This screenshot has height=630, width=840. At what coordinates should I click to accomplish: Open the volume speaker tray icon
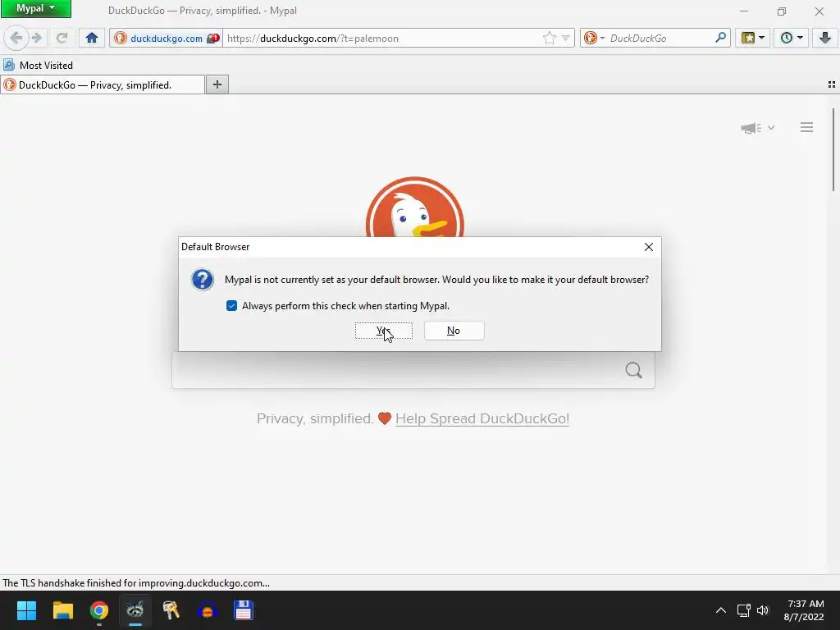click(763, 610)
